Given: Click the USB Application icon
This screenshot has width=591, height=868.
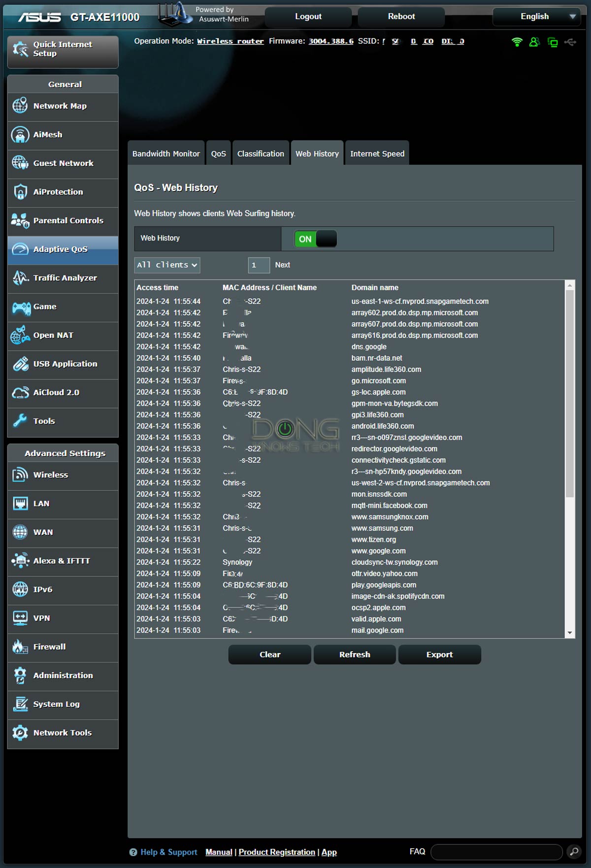Looking at the screenshot, I should click(x=20, y=364).
